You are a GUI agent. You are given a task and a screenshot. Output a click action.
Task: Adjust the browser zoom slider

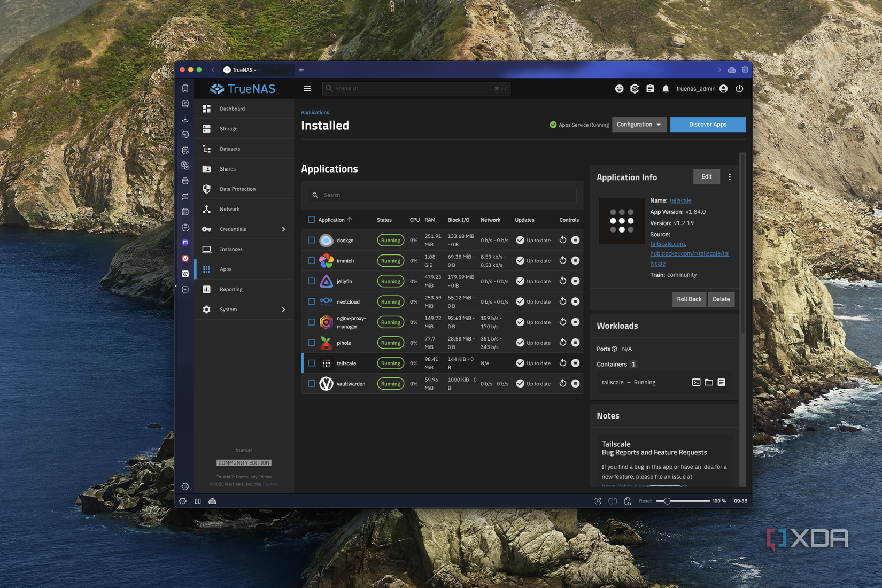pyautogui.click(x=667, y=501)
